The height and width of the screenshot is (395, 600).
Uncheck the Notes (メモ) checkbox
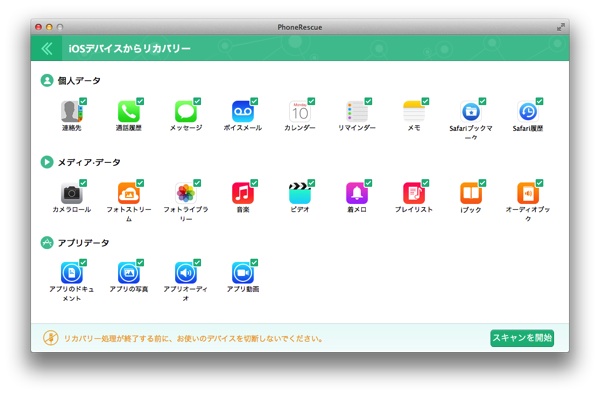point(425,101)
